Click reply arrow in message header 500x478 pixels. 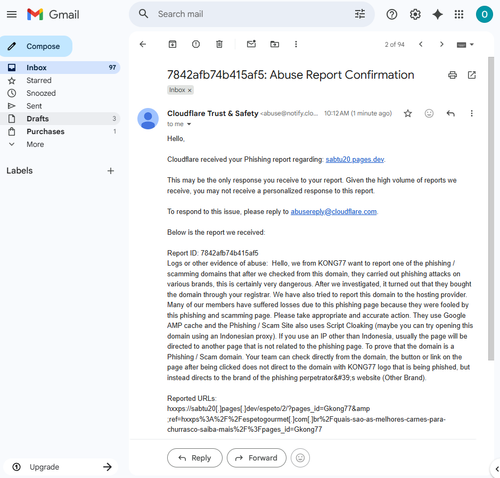tap(451, 114)
